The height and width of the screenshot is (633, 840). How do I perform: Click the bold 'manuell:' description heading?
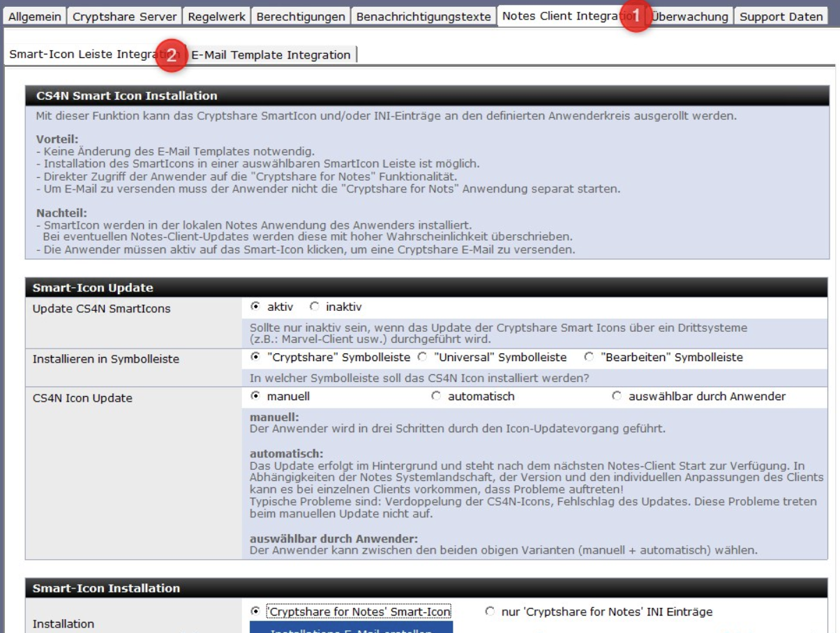(274, 417)
